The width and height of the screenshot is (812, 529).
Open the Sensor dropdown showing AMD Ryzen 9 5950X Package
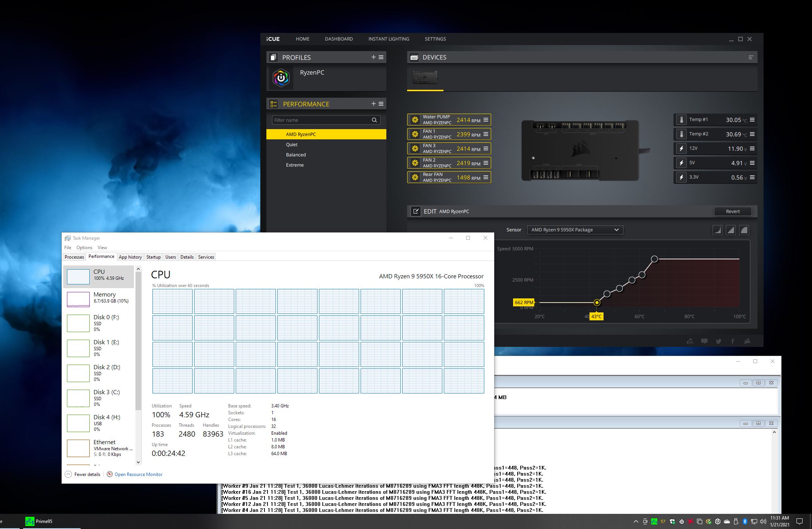point(575,229)
